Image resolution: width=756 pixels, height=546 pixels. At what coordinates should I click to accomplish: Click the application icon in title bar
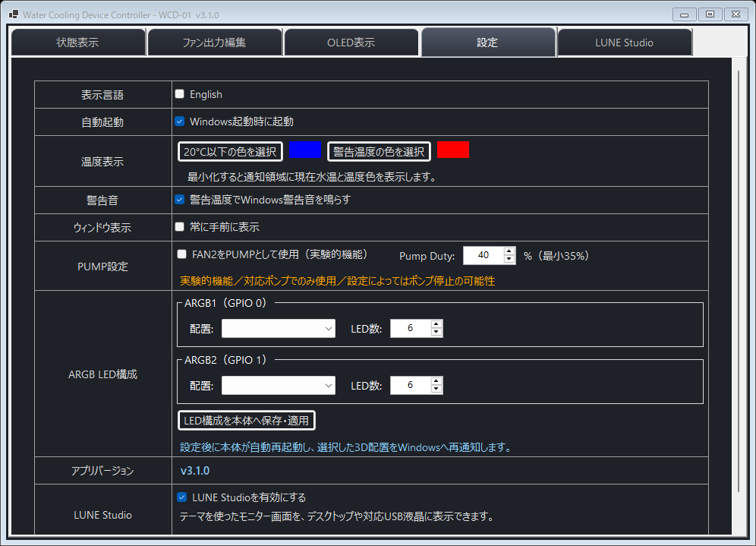click(14, 14)
